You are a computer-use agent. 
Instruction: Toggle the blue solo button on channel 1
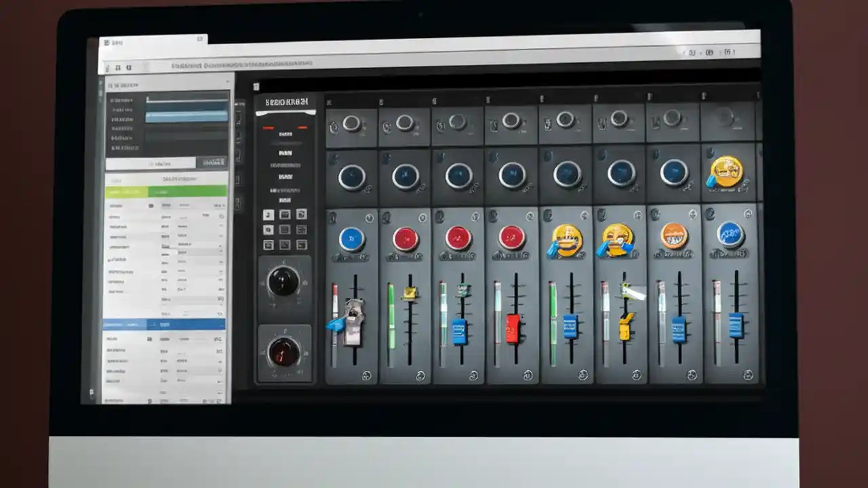pyautogui.click(x=351, y=240)
